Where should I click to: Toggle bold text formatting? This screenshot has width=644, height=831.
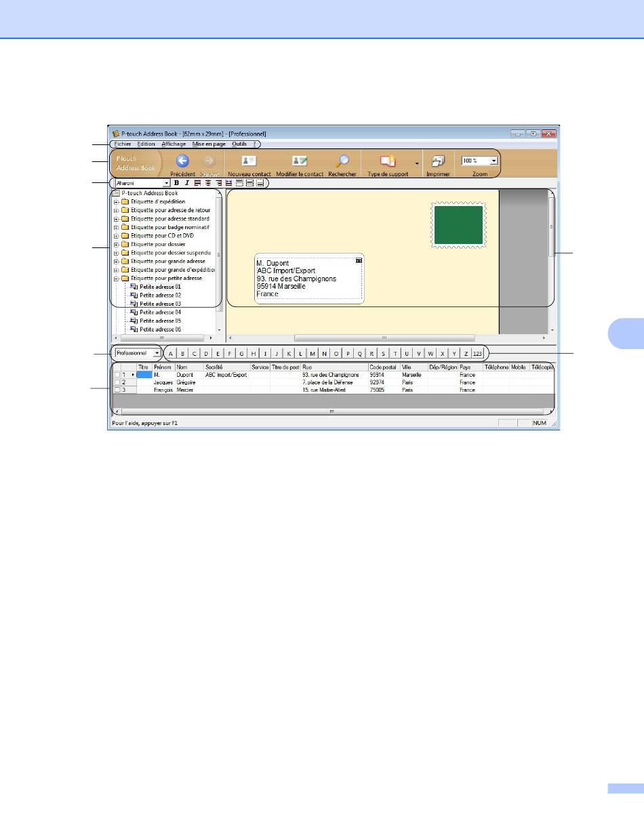pos(177,183)
